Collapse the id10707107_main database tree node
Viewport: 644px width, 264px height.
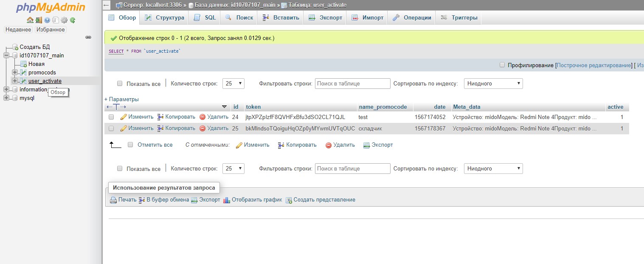pyautogui.click(x=6, y=55)
